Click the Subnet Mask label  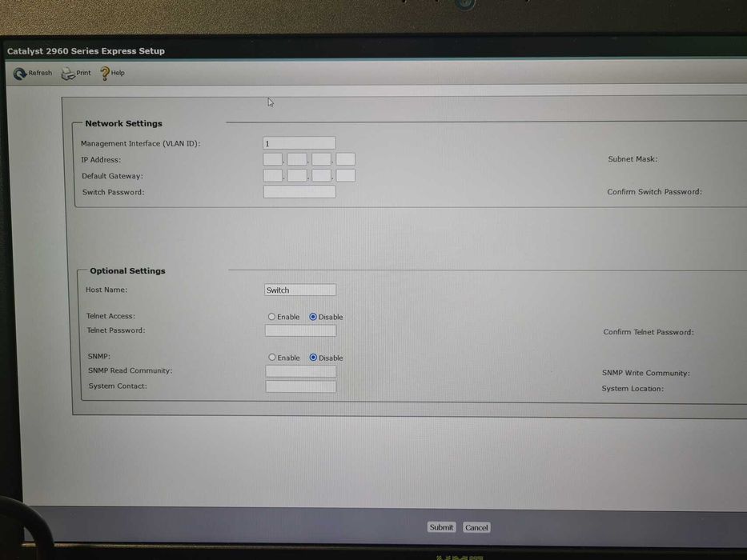633,159
